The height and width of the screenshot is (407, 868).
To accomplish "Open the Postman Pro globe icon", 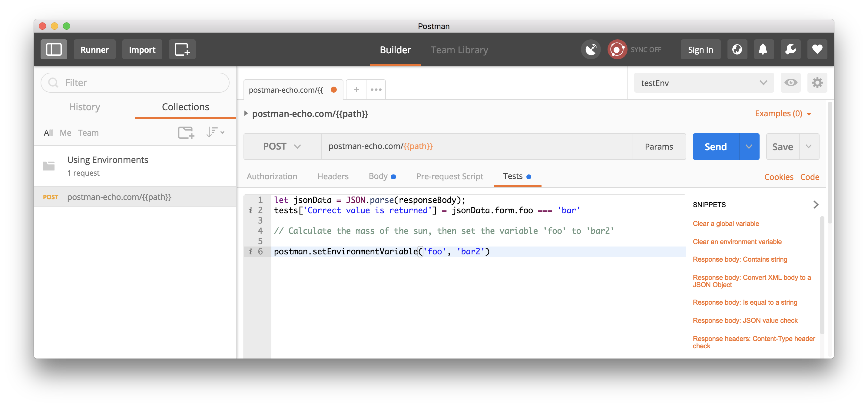I will point(737,50).
